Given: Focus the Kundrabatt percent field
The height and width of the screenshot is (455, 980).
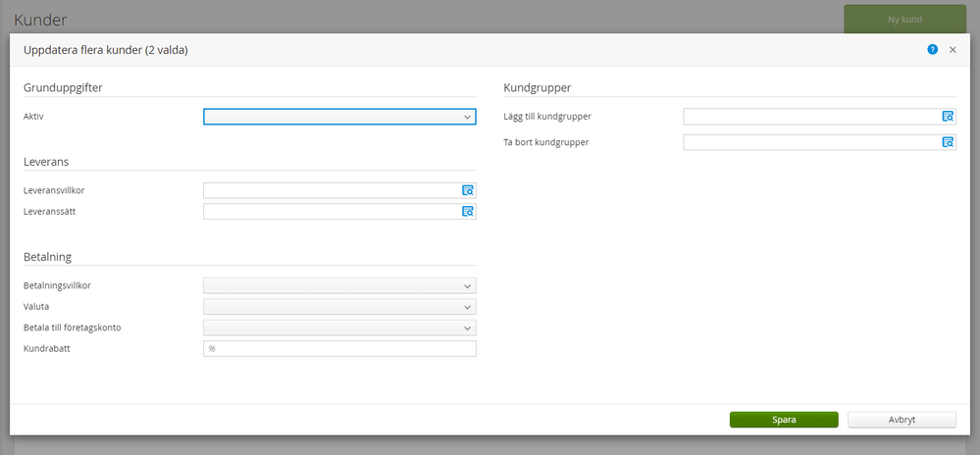Looking at the screenshot, I should click(x=339, y=349).
